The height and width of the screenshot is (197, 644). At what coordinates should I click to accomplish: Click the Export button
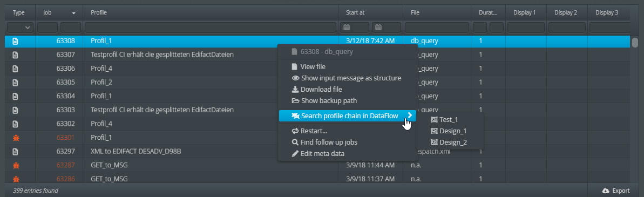pyautogui.click(x=616, y=191)
